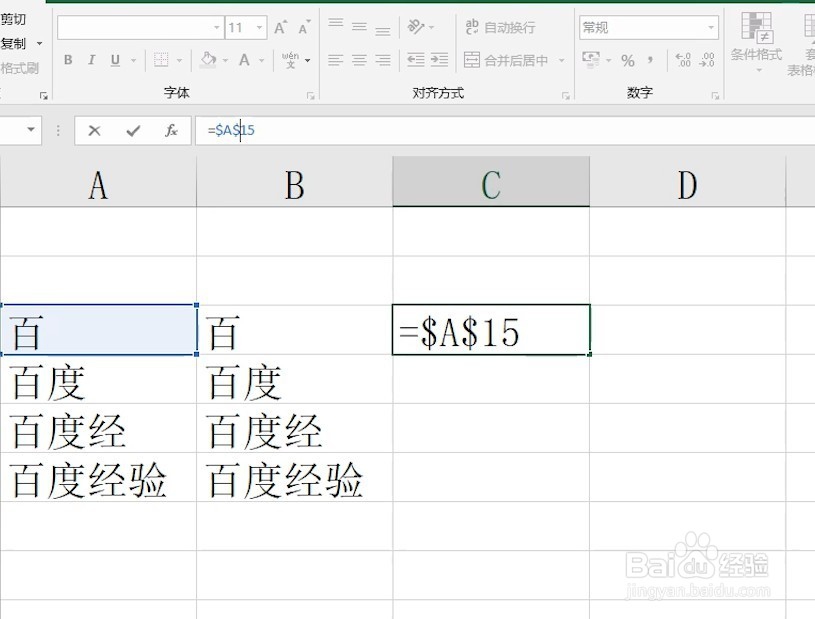Click the phonetic guide (wén) icon
The height and width of the screenshot is (619, 815).
tap(291, 60)
